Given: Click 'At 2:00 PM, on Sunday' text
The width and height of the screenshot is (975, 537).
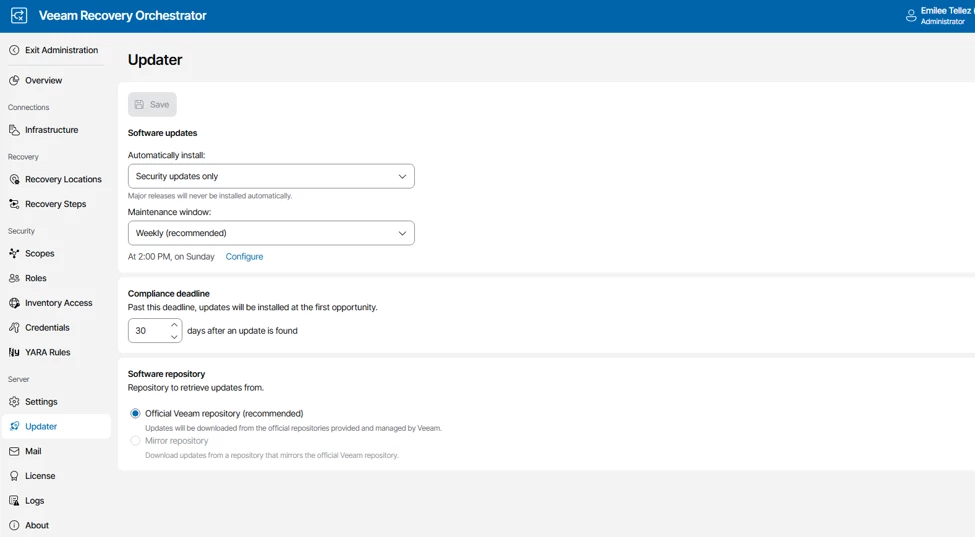Looking at the screenshot, I should (x=171, y=257).
